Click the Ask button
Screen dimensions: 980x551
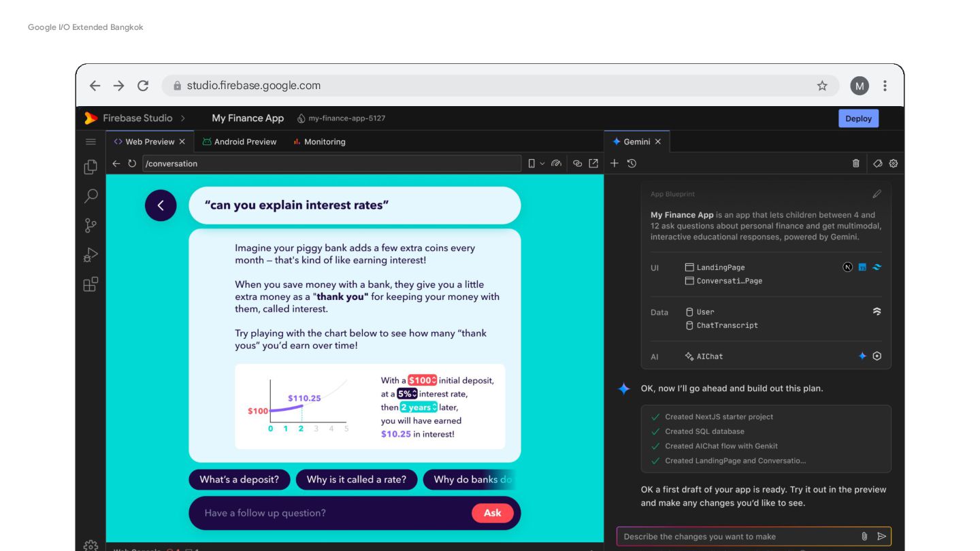point(493,513)
